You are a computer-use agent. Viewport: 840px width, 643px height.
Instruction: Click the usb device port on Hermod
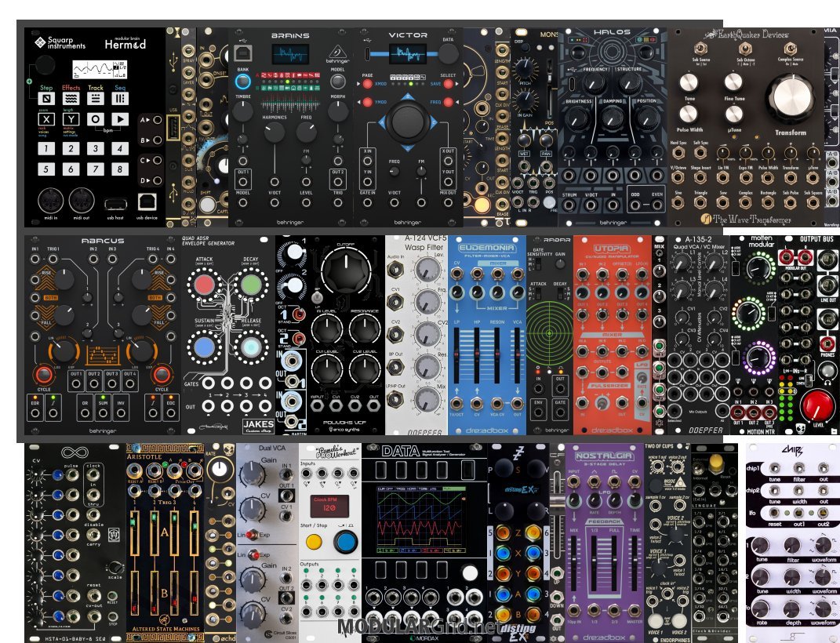147,202
